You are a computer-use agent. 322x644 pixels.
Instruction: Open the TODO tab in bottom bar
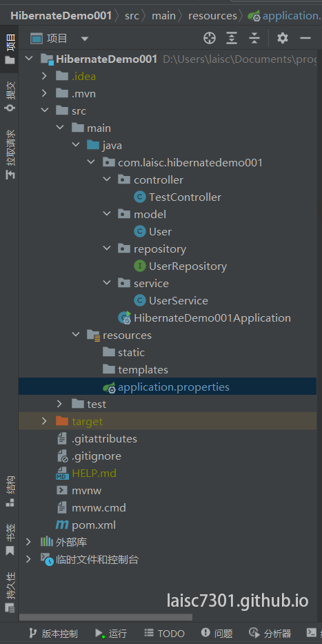click(x=165, y=634)
